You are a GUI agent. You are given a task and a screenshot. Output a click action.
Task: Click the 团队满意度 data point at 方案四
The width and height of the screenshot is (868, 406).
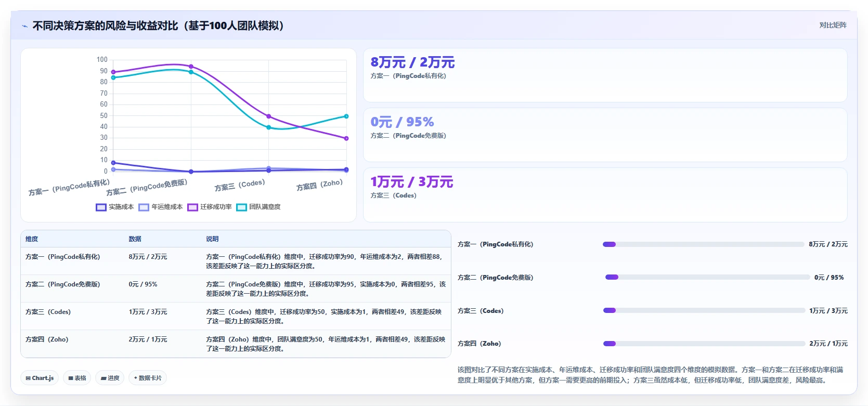pyautogui.click(x=346, y=116)
